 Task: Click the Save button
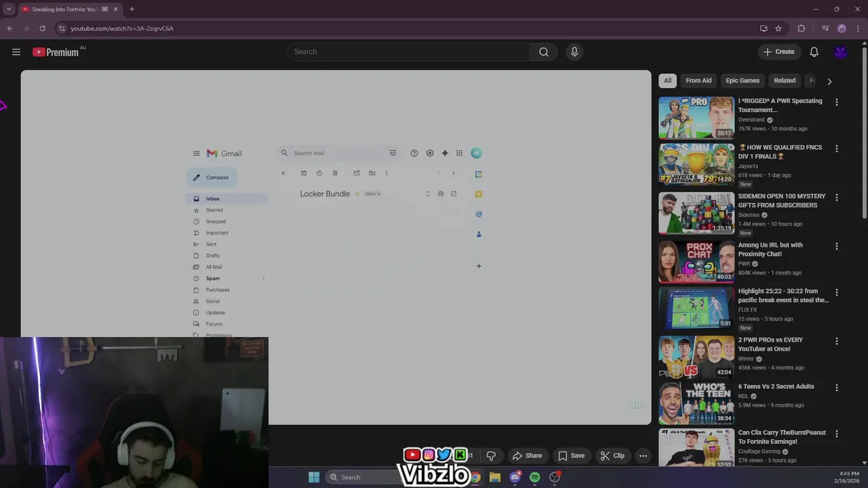(x=571, y=455)
